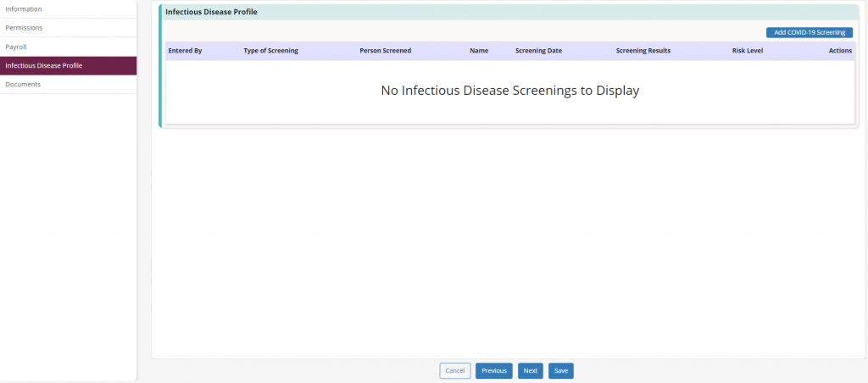
Task: Click the Person Screened column header
Action: click(x=386, y=51)
